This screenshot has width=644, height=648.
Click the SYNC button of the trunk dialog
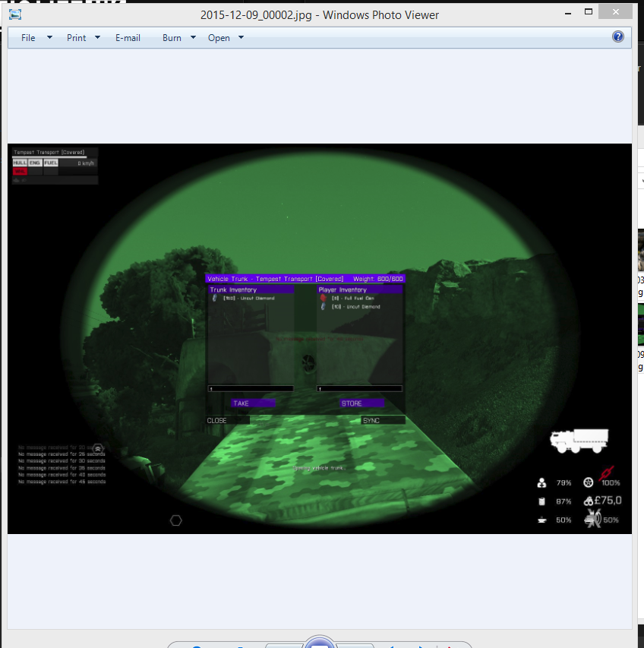(383, 420)
